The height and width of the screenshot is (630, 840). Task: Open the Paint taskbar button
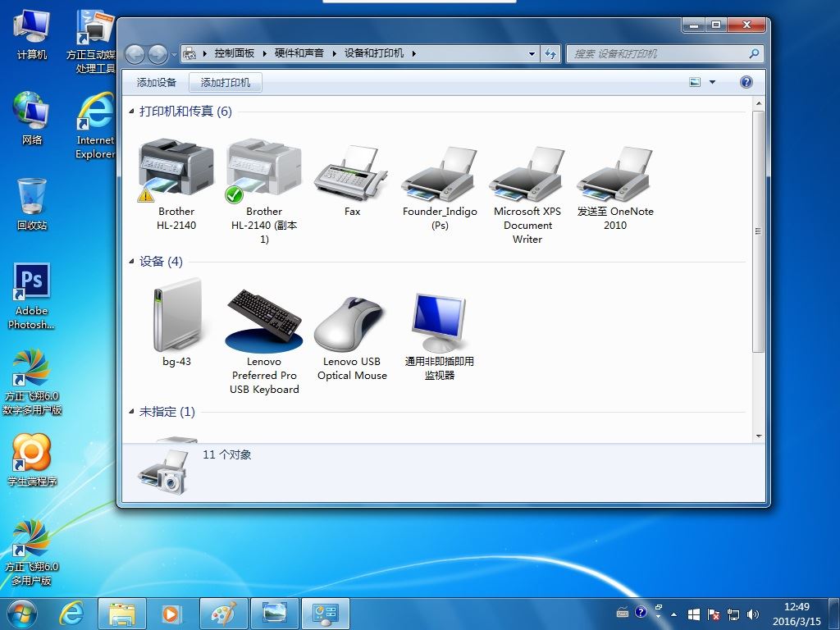point(223,614)
